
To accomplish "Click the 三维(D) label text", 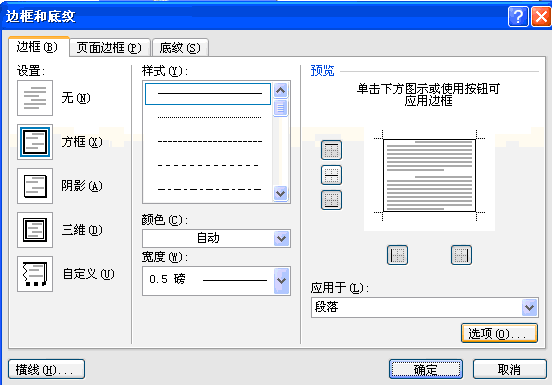I will point(82,230).
